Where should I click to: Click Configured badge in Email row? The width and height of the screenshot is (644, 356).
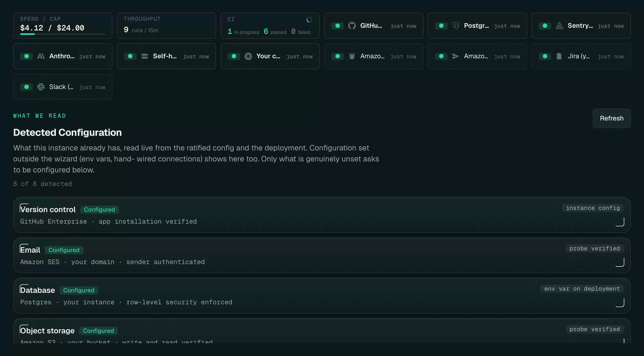pyautogui.click(x=64, y=250)
